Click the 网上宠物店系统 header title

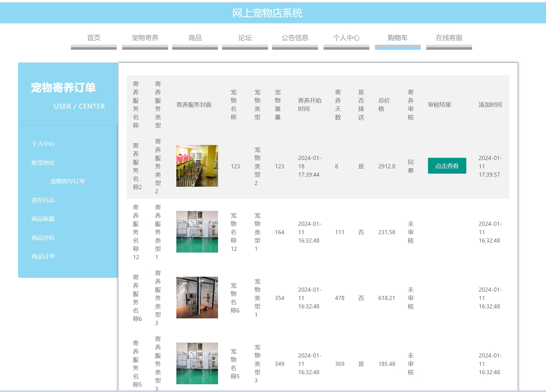point(267,13)
